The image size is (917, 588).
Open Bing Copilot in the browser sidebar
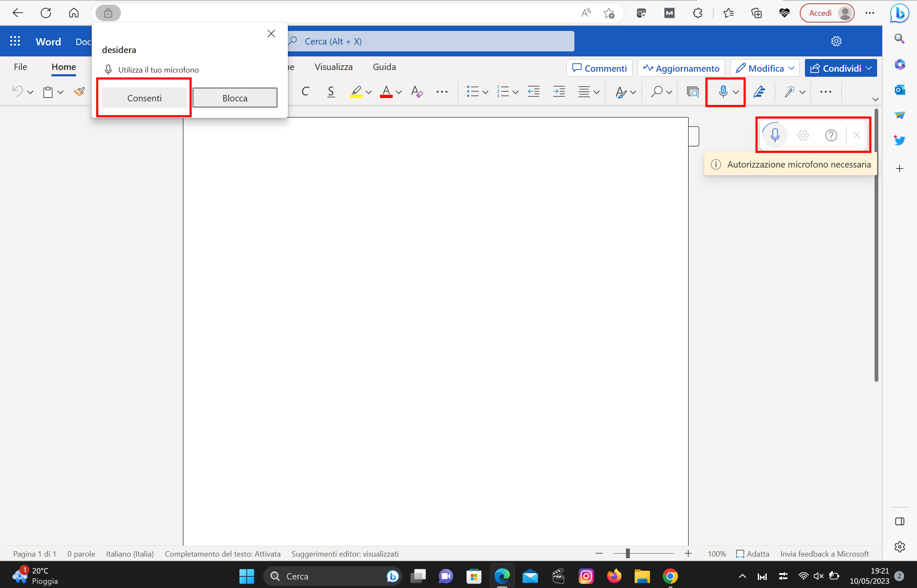coord(899,13)
